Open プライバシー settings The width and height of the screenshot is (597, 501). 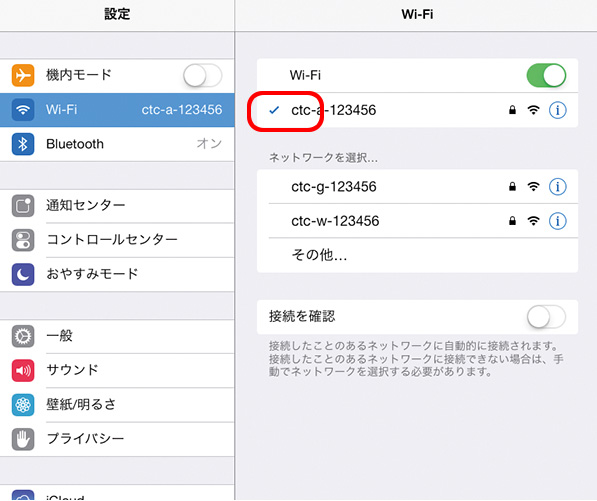(117, 439)
